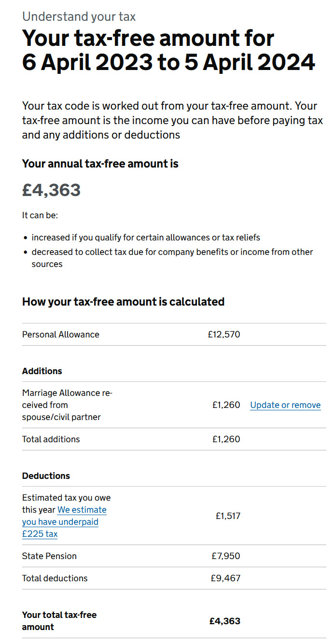Click the £9,467 total deductions amount

225,578
